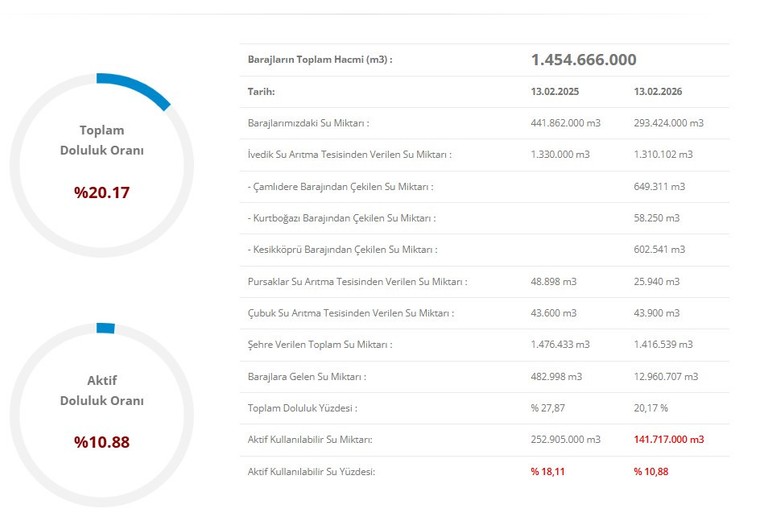
Task: Select the 13.02.2025 date column header
Action: coord(554,91)
